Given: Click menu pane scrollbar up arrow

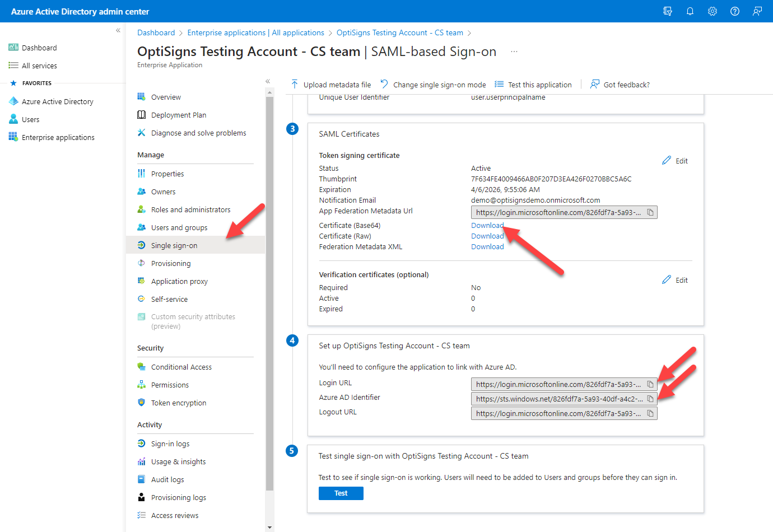Looking at the screenshot, I should (270, 92).
